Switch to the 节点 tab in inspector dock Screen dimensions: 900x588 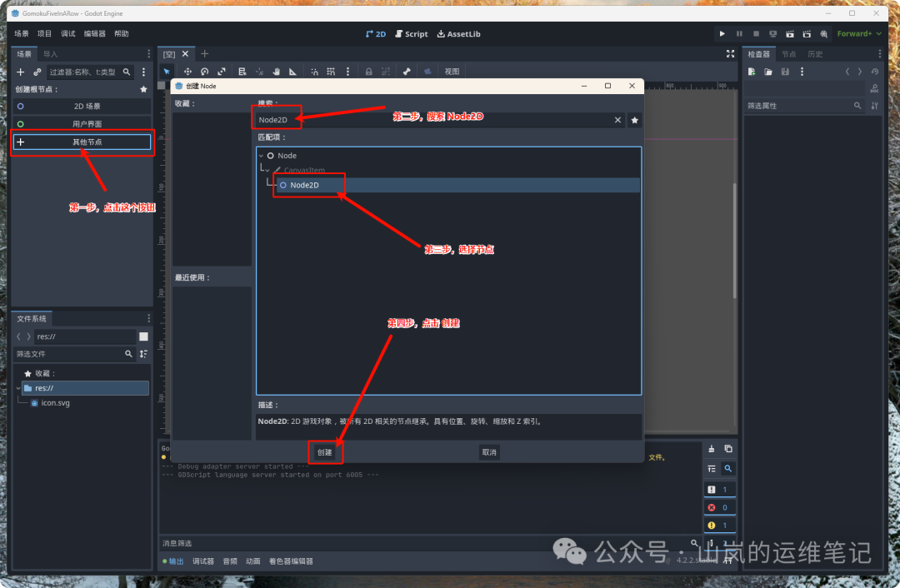[x=788, y=54]
